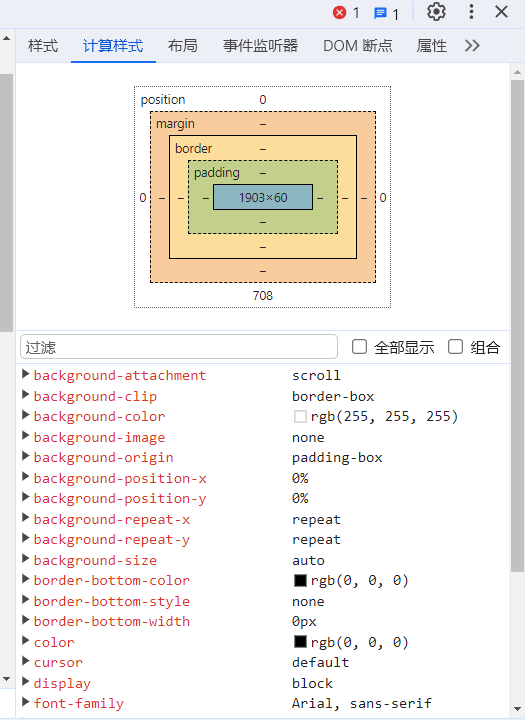This screenshot has height=720, width=525.
Task: Expand the background-image property
Action: (x=26, y=436)
